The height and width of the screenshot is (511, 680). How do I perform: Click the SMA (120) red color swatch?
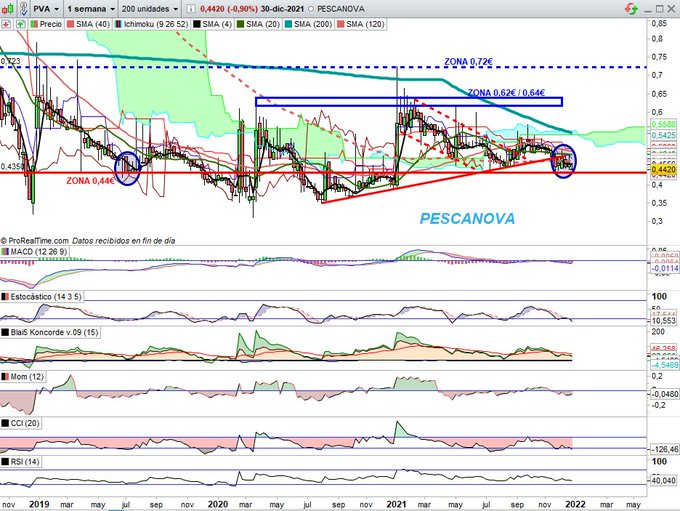pyautogui.click(x=340, y=24)
